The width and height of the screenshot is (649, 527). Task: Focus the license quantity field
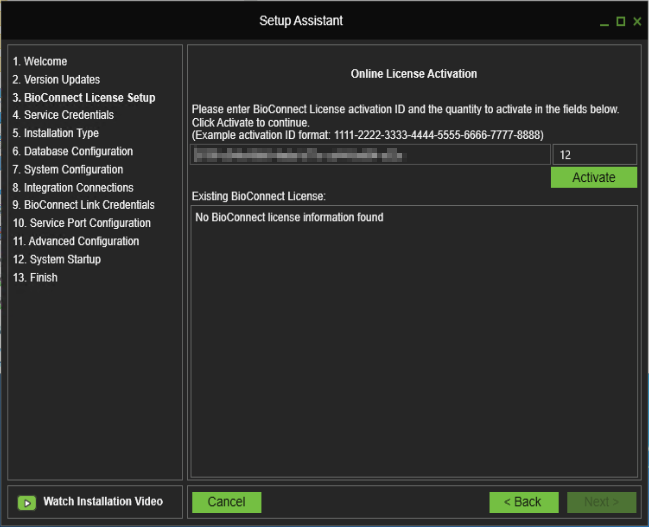(594, 155)
